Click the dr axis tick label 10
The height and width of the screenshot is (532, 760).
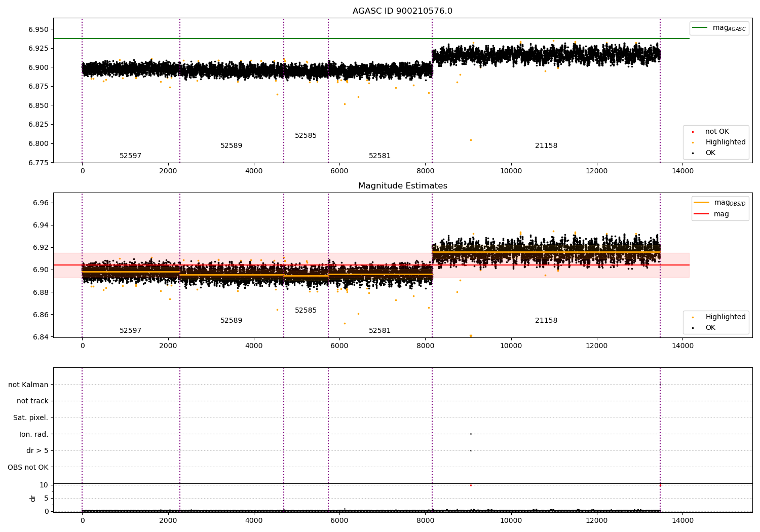pos(44,485)
